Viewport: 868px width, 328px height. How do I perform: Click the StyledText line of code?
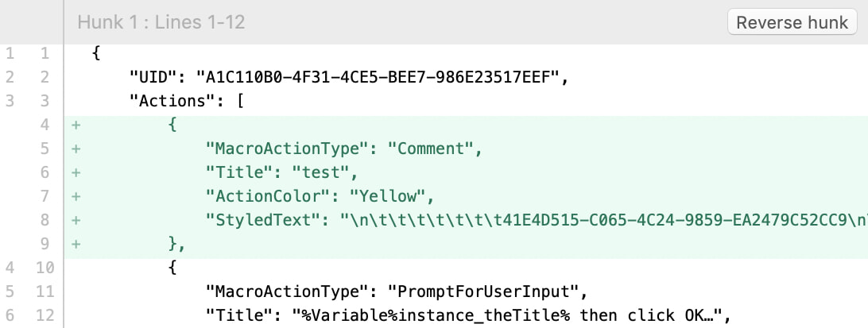coord(537,221)
